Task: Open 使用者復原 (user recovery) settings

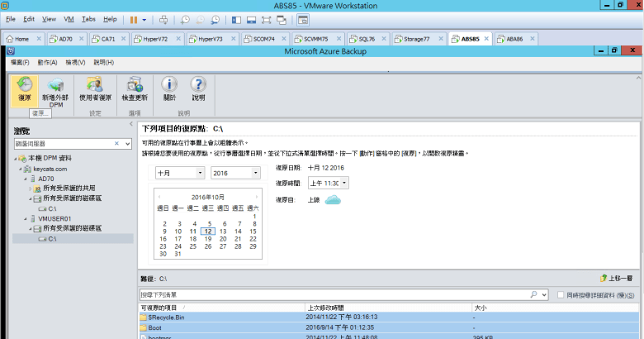Action: pos(96,89)
